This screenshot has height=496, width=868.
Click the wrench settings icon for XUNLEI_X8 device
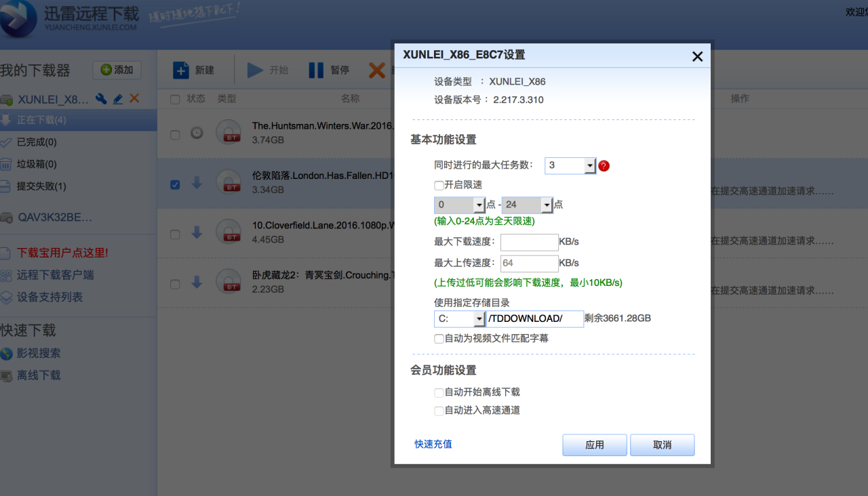[101, 99]
